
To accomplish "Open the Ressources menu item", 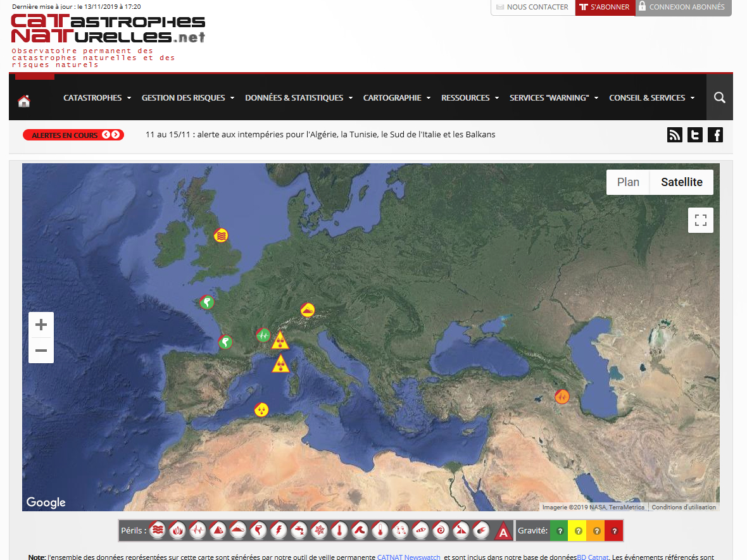I will (x=470, y=97).
